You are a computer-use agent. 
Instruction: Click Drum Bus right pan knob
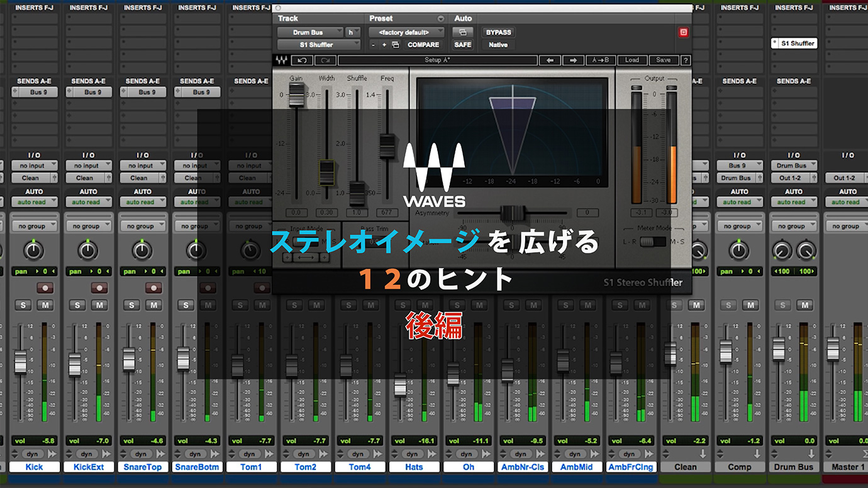pos(806,251)
